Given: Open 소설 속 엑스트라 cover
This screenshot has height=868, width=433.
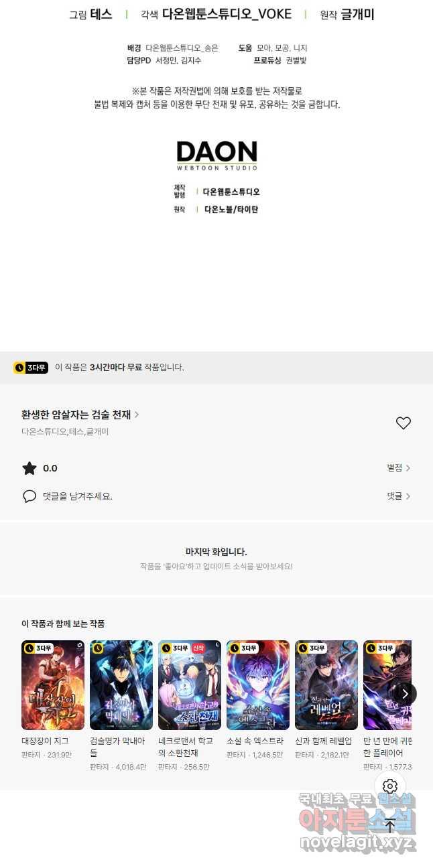Looking at the screenshot, I should pyautogui.click(x=258, y=685).
